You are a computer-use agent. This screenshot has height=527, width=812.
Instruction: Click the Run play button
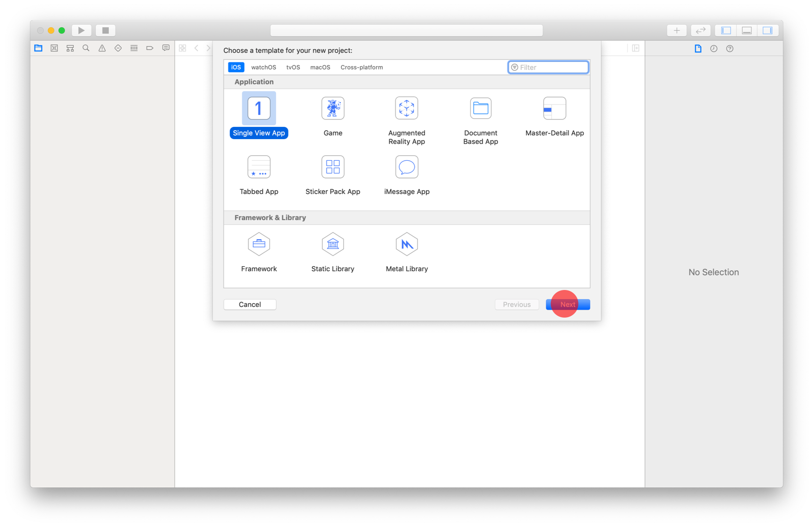[81, 30]
